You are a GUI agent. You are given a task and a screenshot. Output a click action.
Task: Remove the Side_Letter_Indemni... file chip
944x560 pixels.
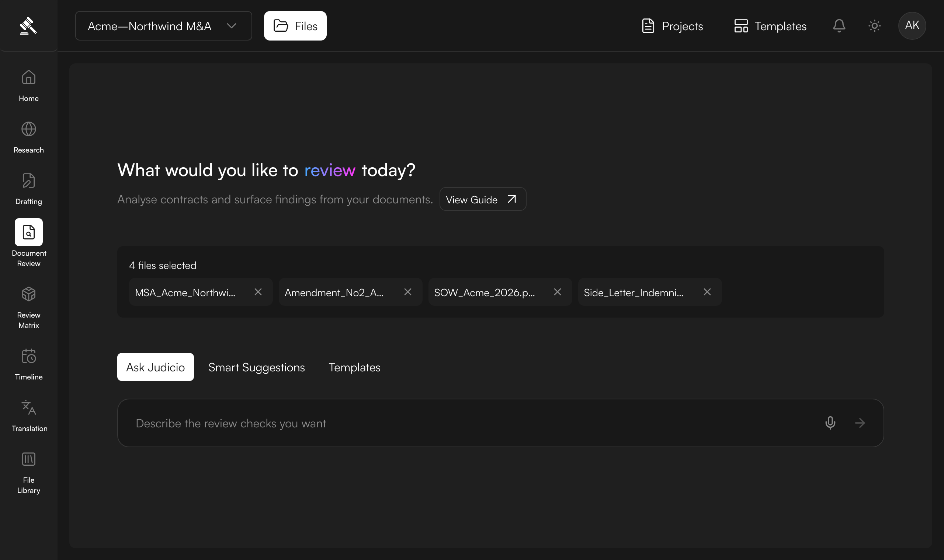707,292
